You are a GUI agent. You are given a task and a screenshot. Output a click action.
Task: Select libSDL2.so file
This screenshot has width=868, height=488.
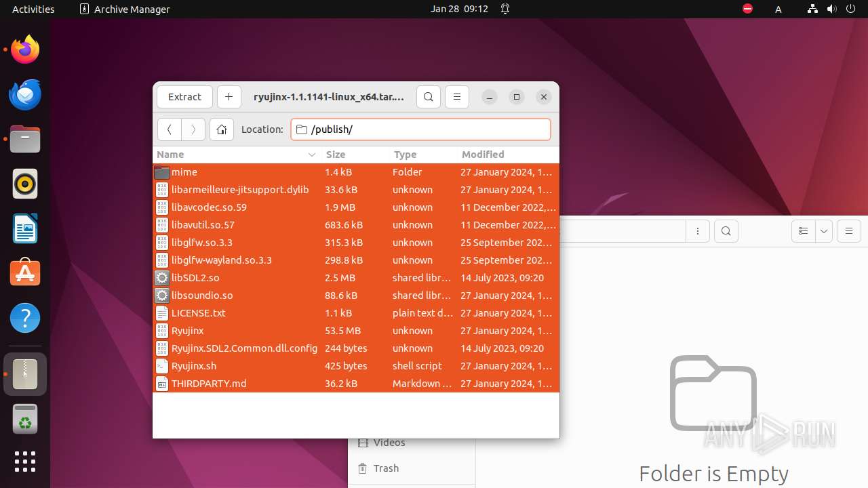click(356, 278)
